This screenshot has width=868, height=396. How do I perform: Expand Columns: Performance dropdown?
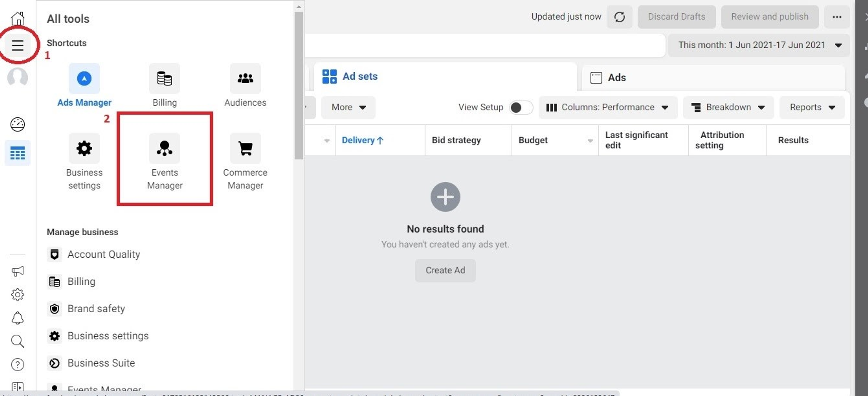[608, 107]
